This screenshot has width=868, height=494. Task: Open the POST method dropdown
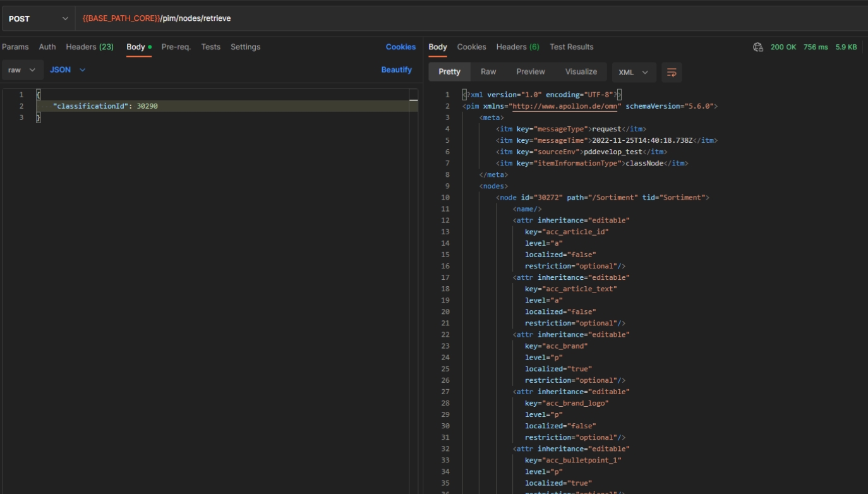38,19
